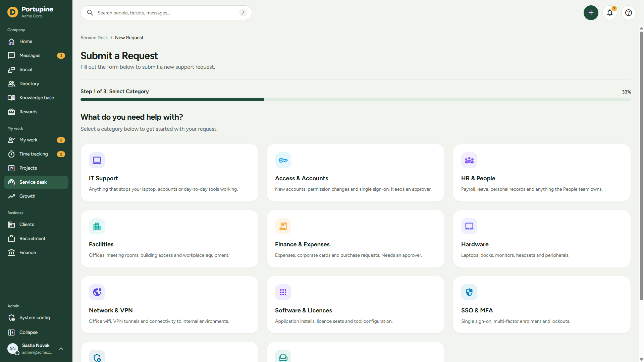Click the Portupine logo icon
The image size is (644, 362).
[13, 12]
